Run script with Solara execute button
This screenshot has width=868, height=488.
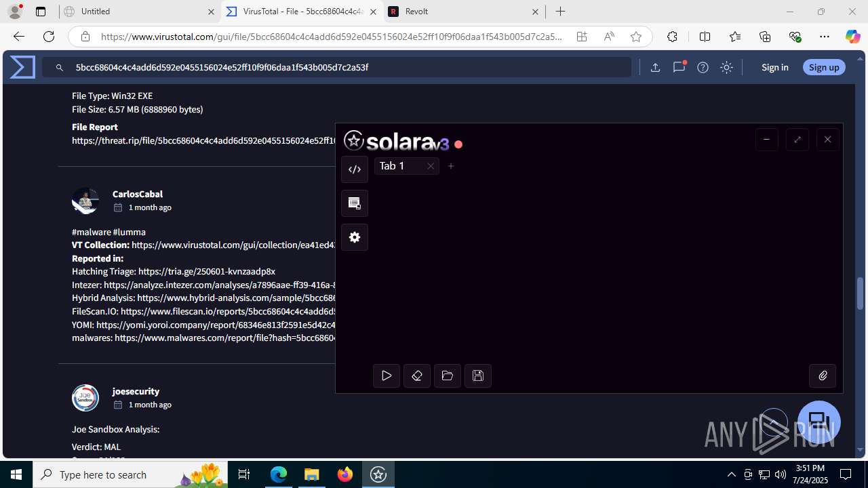click(387, 375)
